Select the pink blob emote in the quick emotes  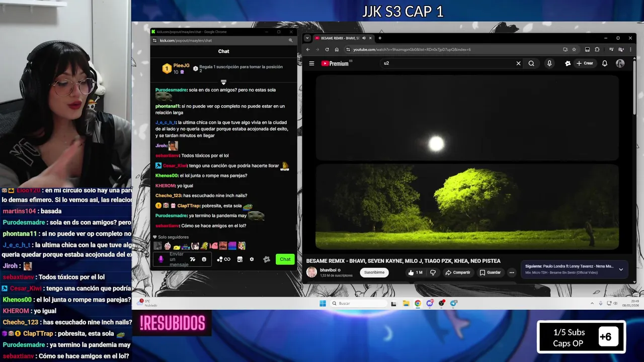[214, 246]
